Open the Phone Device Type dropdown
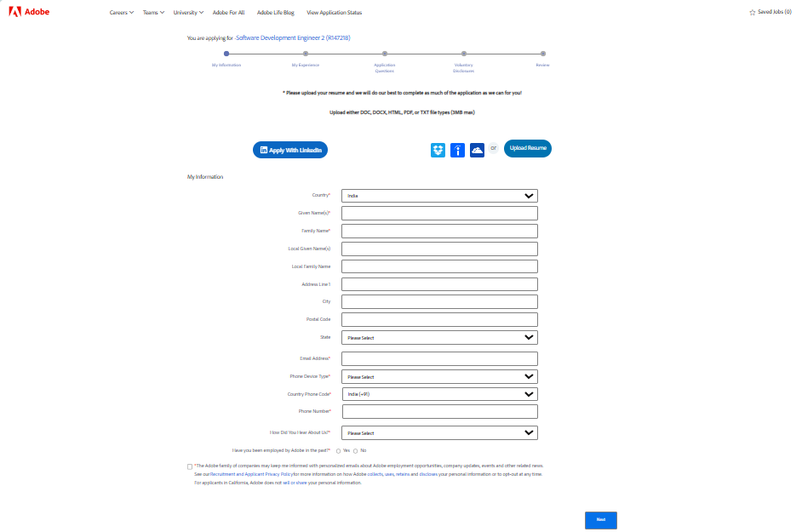 tap(439, 376)
